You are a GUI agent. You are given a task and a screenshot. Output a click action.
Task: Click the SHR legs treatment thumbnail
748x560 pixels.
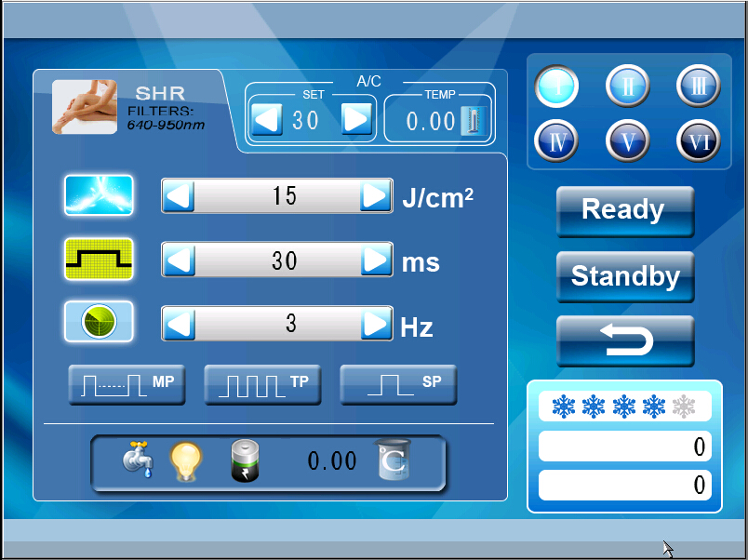[x=85, y=108]
